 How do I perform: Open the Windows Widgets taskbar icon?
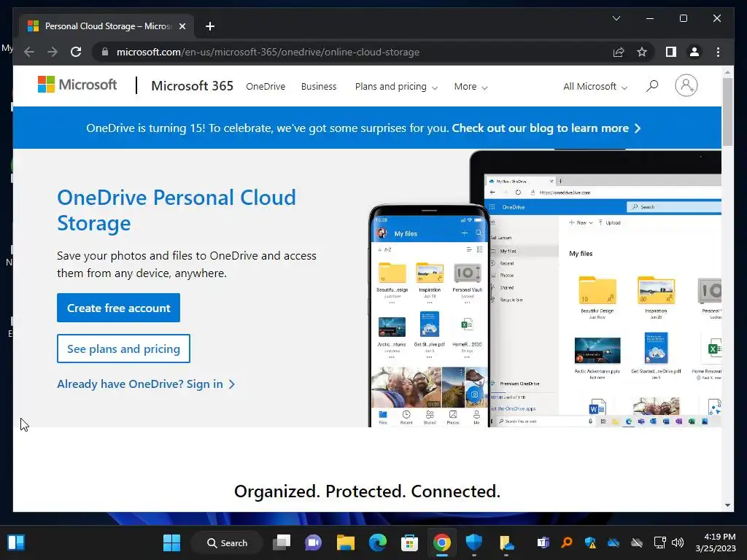[x=16, y=542]
